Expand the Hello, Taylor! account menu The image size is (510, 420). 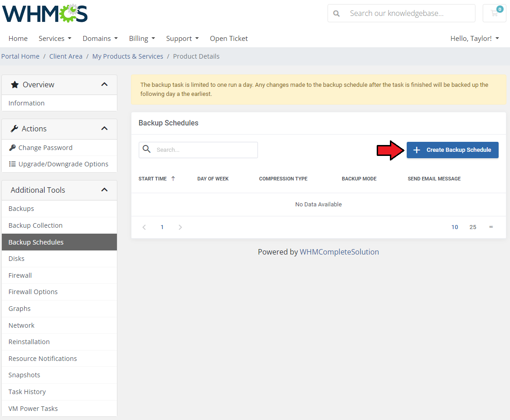(475, 39)
